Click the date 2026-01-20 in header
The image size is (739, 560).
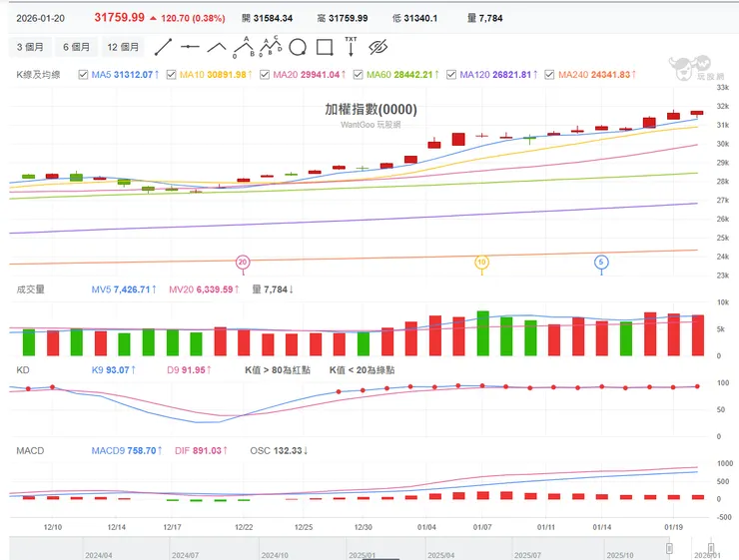tap(41, 18)
